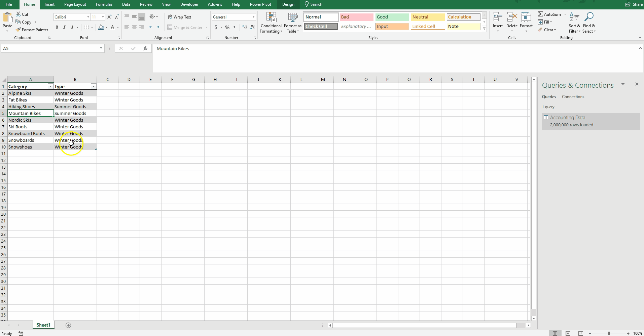Viewport: 644px width, 336px height.
Task: Toggle Bold formatting
Action: click(x=57, y=27)
